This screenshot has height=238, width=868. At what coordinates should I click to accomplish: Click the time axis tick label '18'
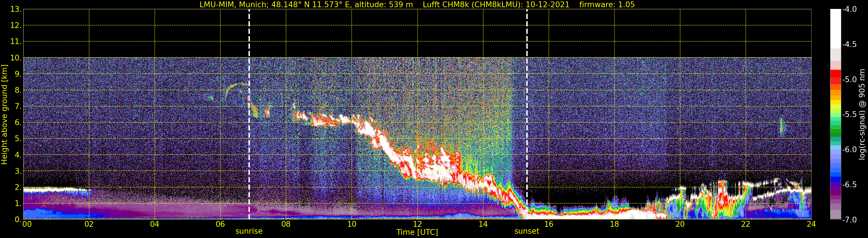615,224
